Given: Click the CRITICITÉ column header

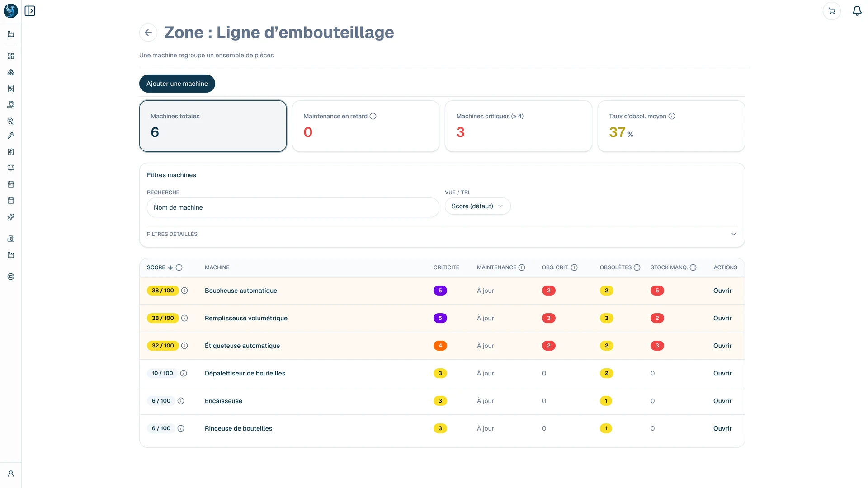Looking at the screenshot, I should 446,267.
